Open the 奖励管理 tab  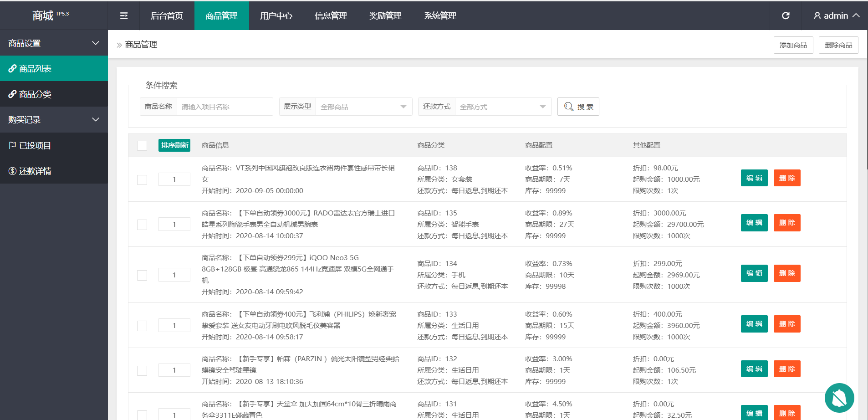386,16
